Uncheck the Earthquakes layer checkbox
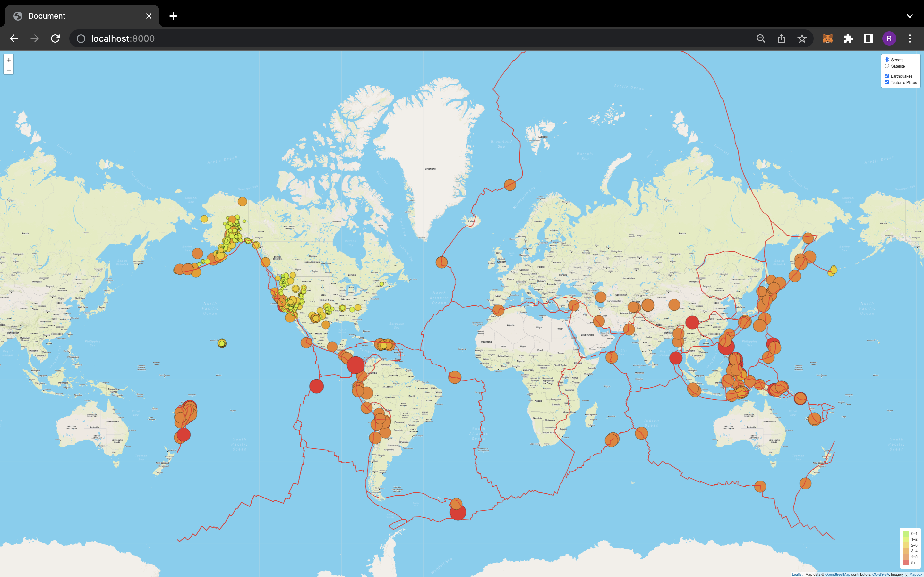Viewport: 924px width, 577px height. 886,76
